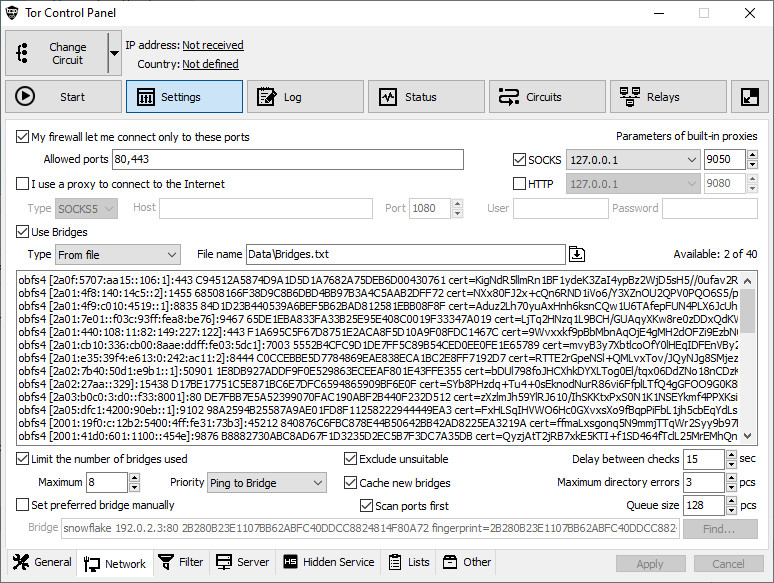This screenshot has width=774, height=583.
Task: Toggle the Cache new bridges checkbox
Action: [x=350, y=482]
